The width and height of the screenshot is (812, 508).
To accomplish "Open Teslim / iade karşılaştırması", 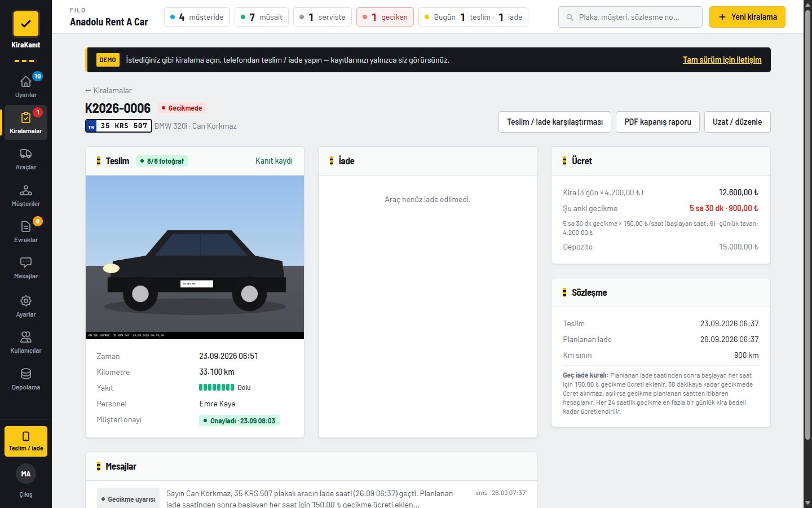I will (x=555, y=122).
